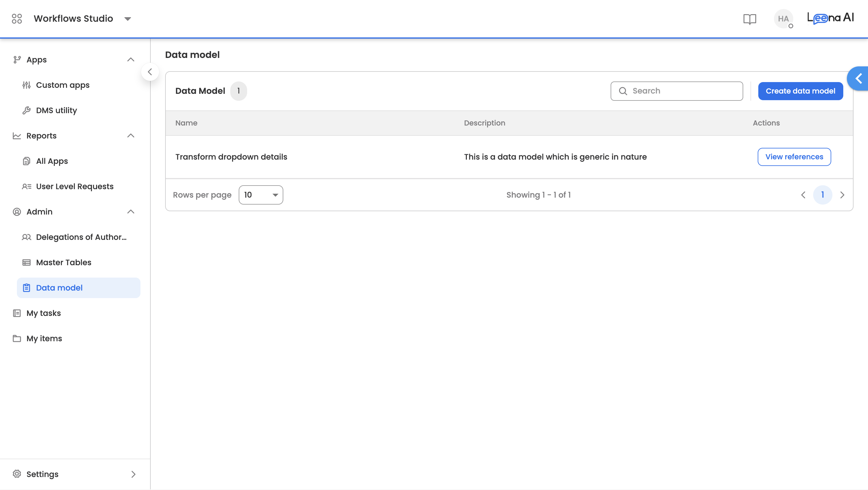Open the documentation book icon
Screen dimensions: 868x490
pyautogui.click(x=750, y=19)
